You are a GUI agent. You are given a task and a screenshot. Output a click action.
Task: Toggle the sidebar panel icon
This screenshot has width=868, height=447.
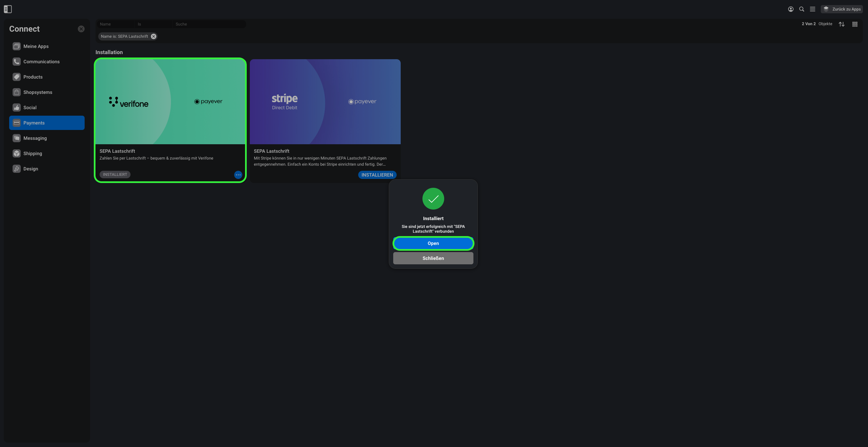[8, 9]
